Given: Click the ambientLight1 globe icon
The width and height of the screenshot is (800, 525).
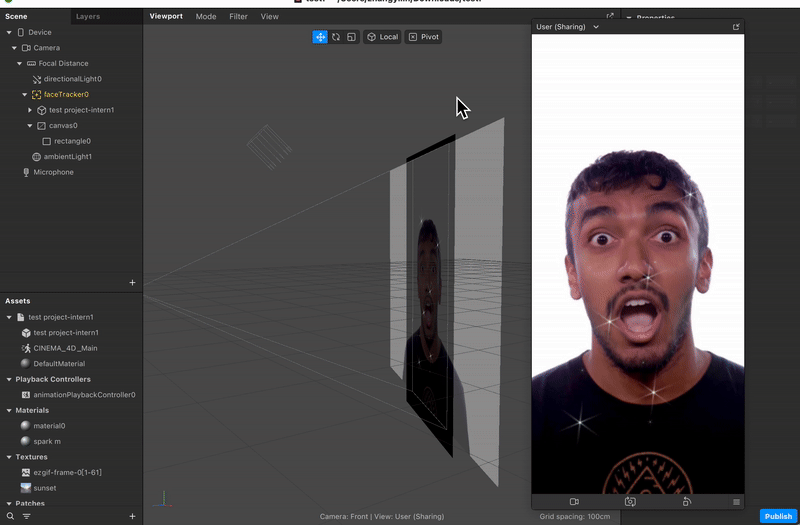Looking at the screenshot, I should (36, 157).
